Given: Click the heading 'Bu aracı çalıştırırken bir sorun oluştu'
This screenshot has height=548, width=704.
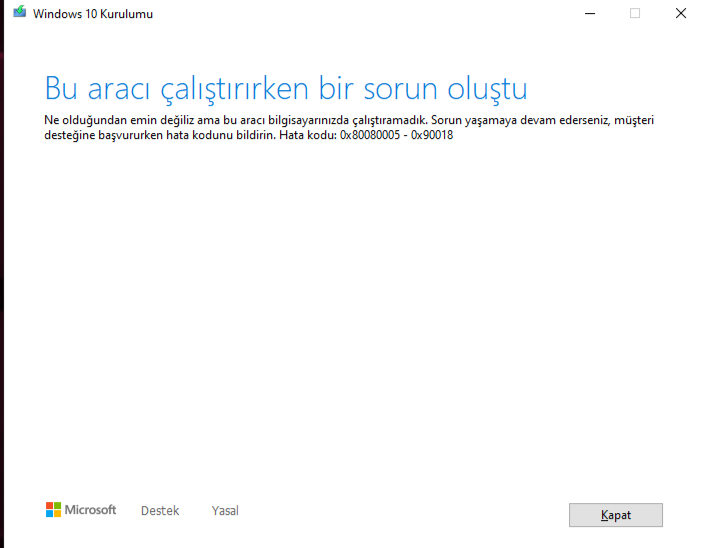Looking at the screenshot, I should (x=286, y=88).
